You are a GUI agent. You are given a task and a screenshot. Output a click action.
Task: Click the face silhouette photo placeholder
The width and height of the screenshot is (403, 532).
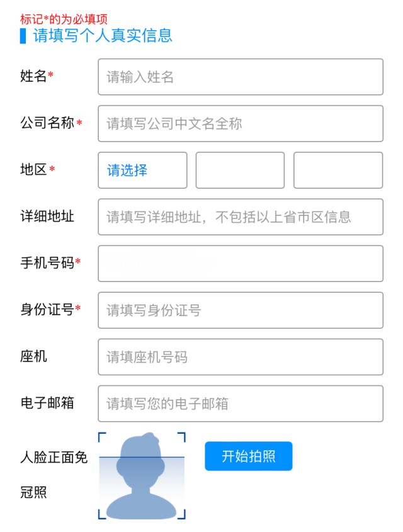[x=142, y=476]
